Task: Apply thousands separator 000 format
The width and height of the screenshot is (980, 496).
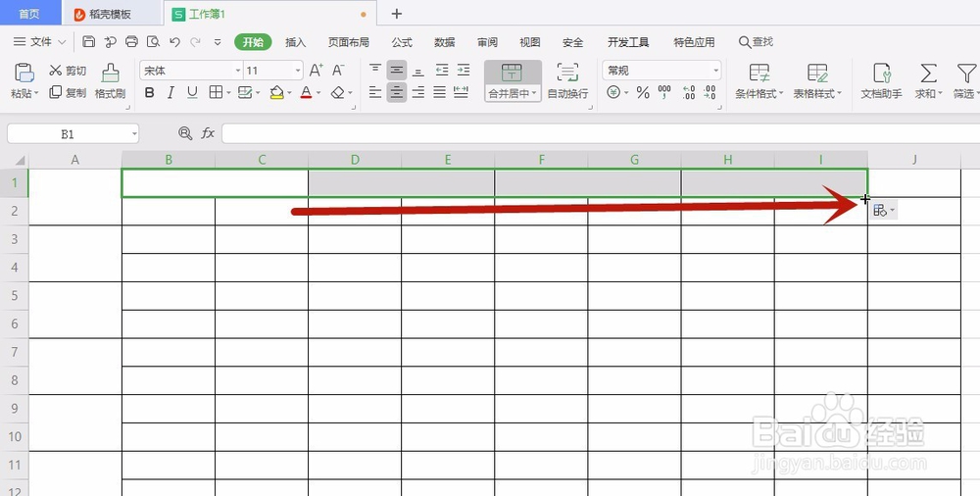Action: tap(664, 92)
